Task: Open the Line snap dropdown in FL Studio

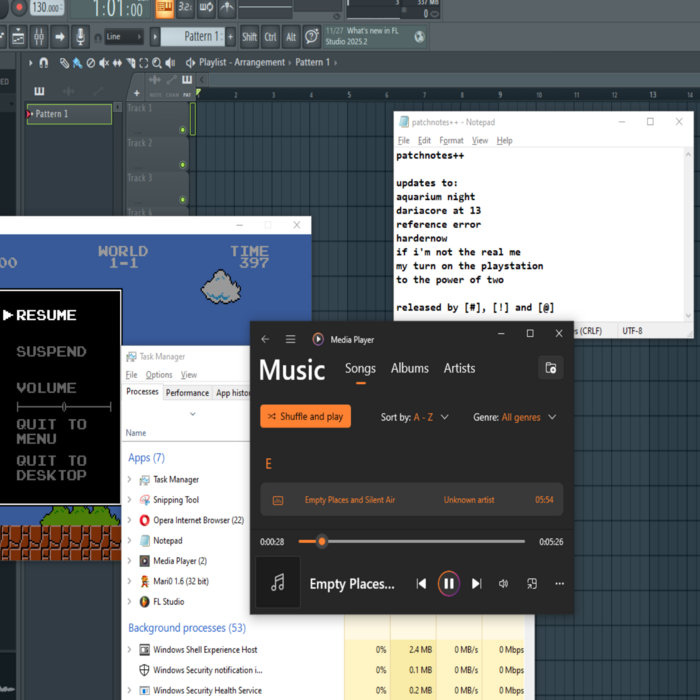Action: [x=124, y=37]
